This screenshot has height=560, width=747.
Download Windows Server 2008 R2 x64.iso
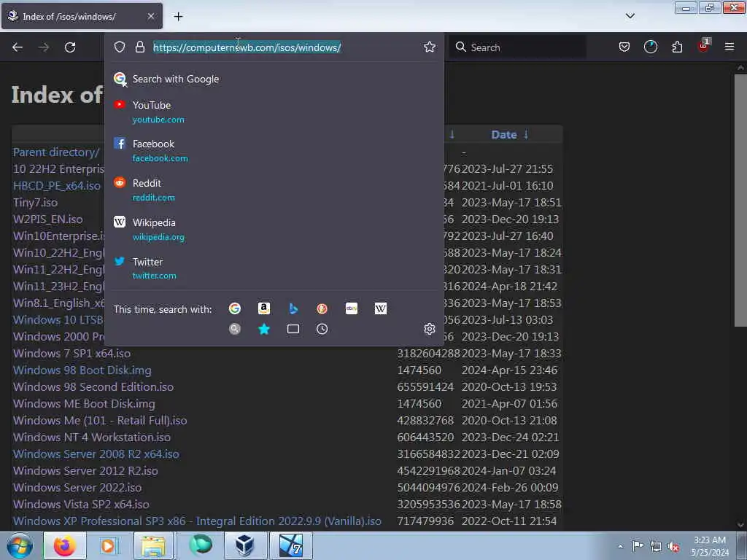click(96, 454)
